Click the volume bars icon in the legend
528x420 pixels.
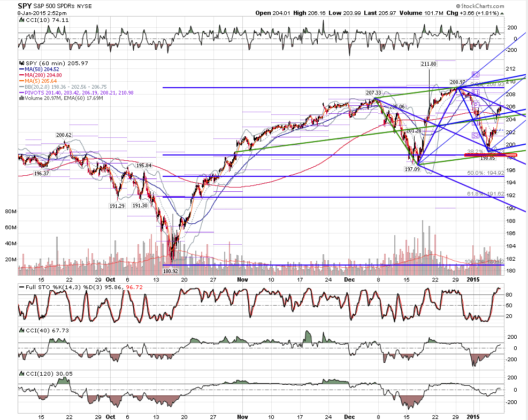21,98
